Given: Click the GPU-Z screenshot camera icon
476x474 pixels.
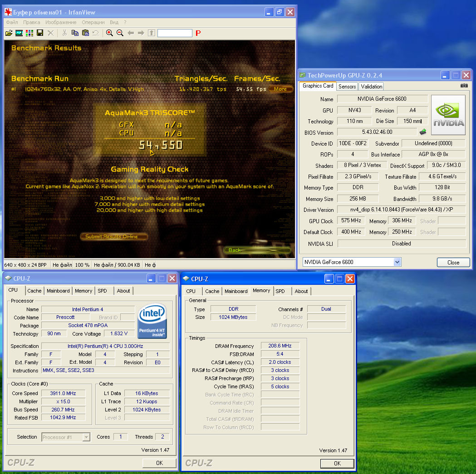Looking at the screenshot, I should click(x=464, y=86).
